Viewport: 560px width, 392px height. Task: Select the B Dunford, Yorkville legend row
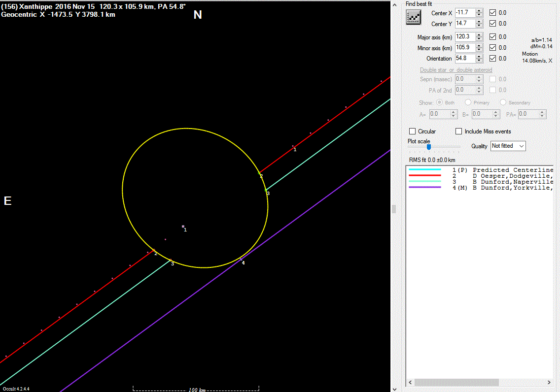[480, 188]
